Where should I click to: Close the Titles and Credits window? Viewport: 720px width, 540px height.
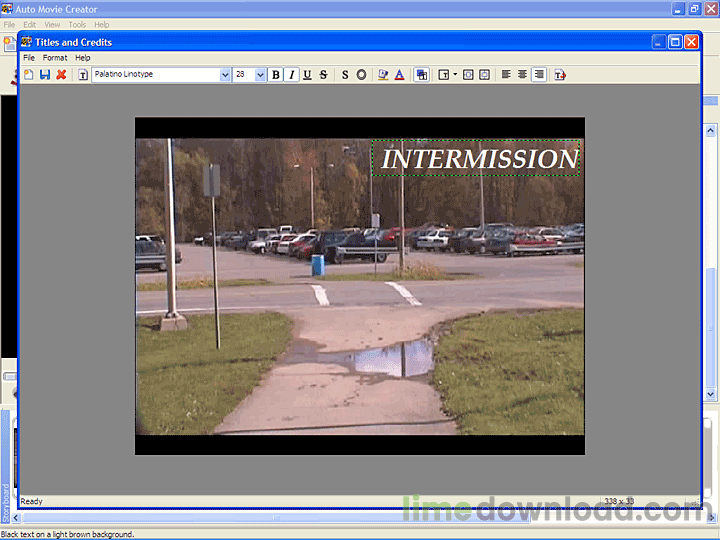tap(691, 42)
